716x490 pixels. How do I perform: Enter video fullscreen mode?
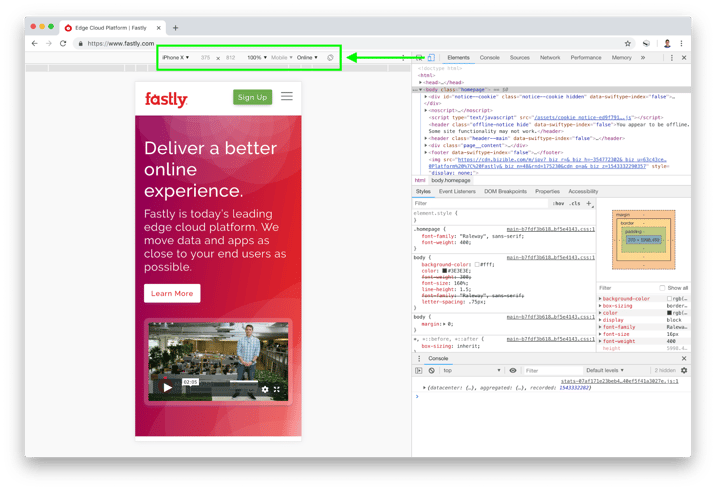[x=277, y=389]
